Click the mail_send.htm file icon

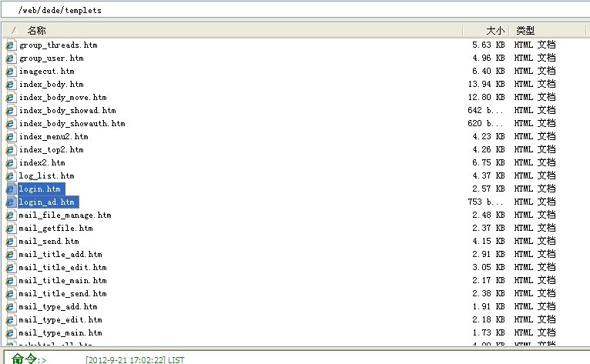point(11,241)
